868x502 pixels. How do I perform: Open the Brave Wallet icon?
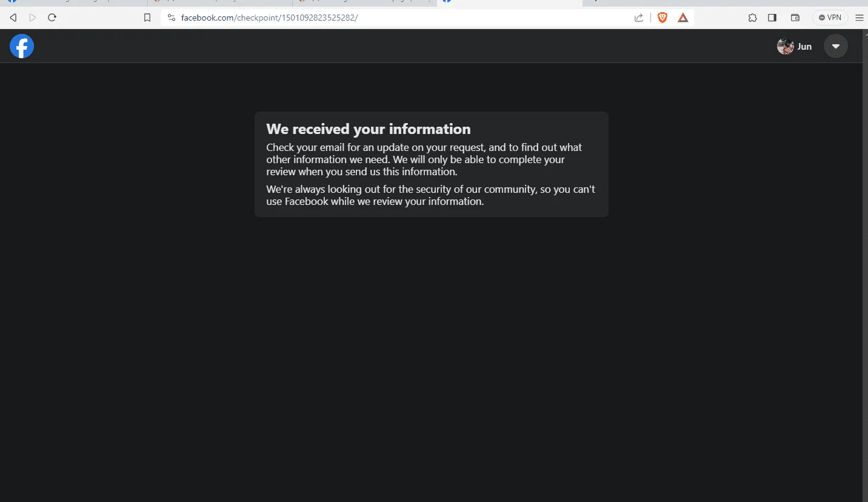pos(795,18)
